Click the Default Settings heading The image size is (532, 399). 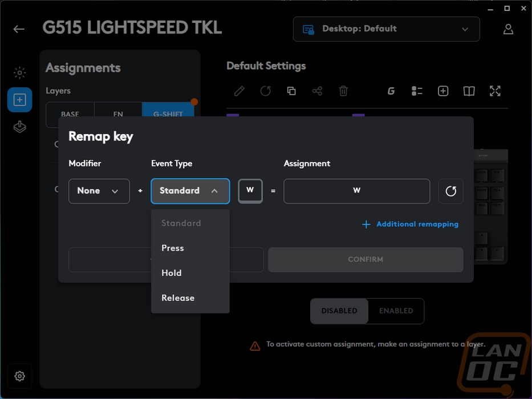point(266,66)
